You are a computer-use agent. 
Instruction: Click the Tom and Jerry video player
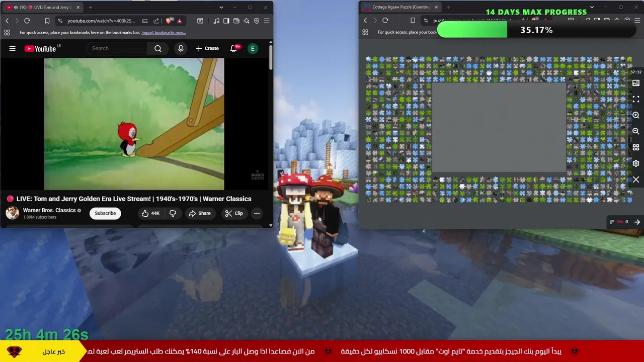point(134,124)
